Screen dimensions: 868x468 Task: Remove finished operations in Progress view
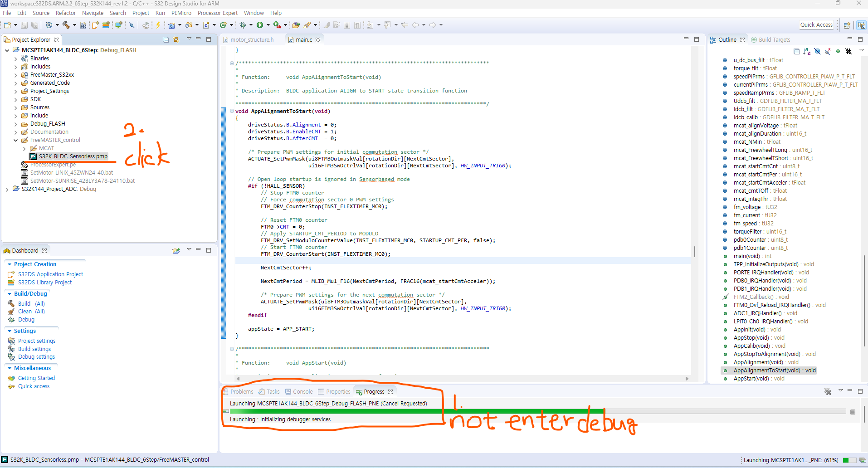click(828, 391)
